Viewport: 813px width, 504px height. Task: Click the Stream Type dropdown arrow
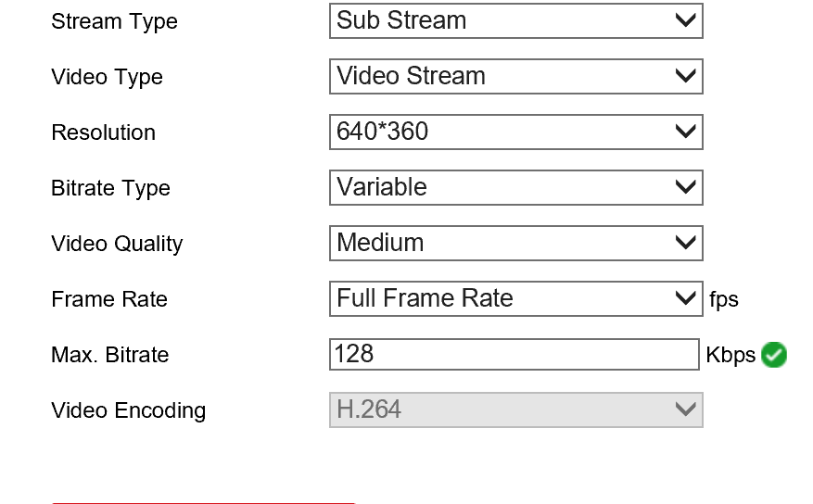coord(686,20)
